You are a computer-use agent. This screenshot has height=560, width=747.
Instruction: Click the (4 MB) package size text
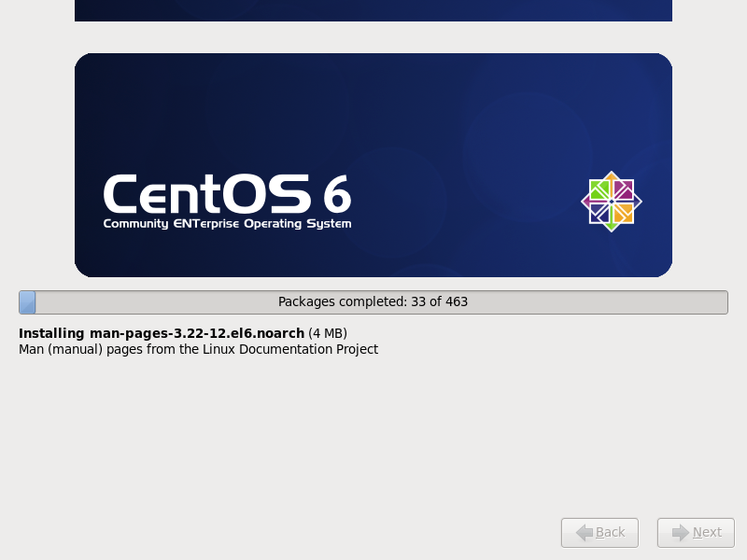(x=328, y=333)
